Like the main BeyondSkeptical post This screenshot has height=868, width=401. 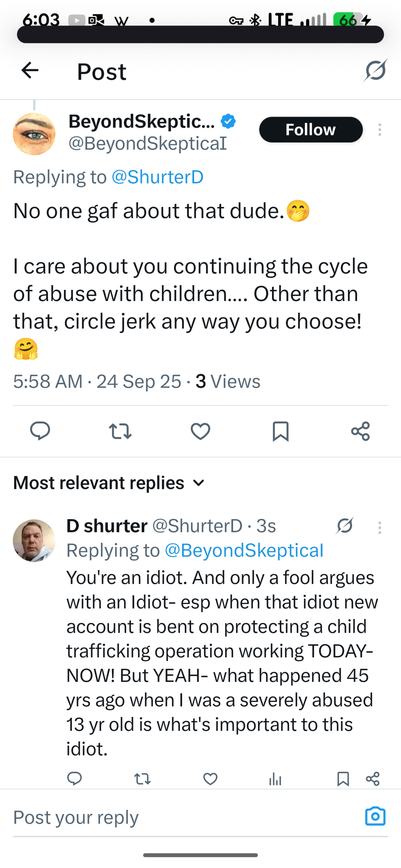click(200, 431)
